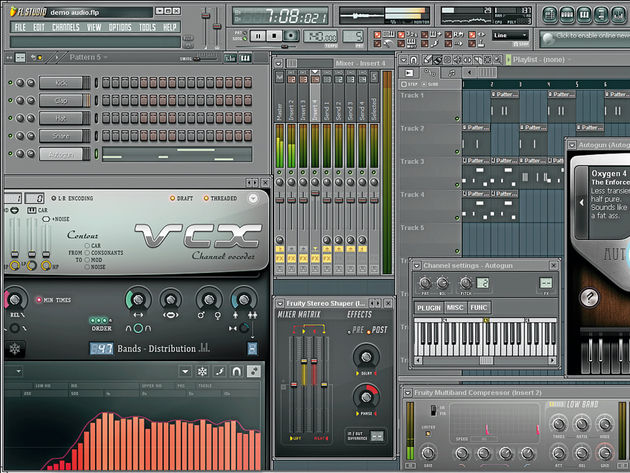Screen dimensions: 630x473
Task: Open Autogun mini piano roll preview
Action: coord(177,154)
